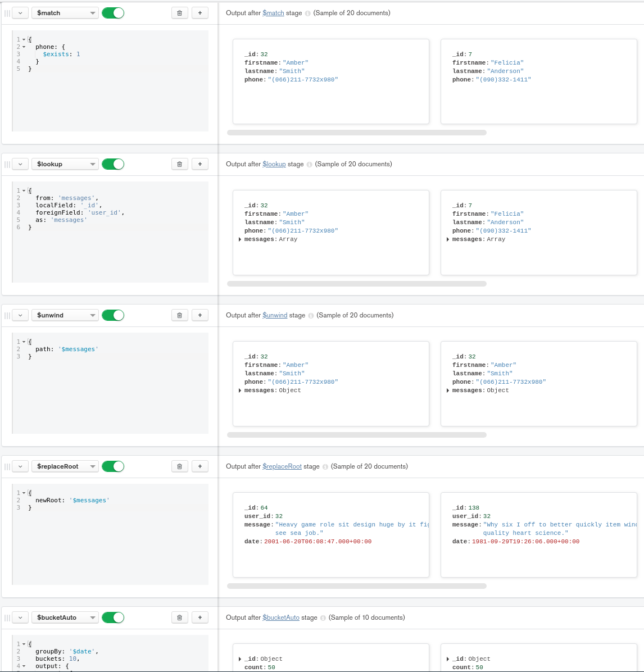The width and height of the screenshot is (644, 672).
Task: Remove the $unwind stage via trash icon
Action: point(179,315)
